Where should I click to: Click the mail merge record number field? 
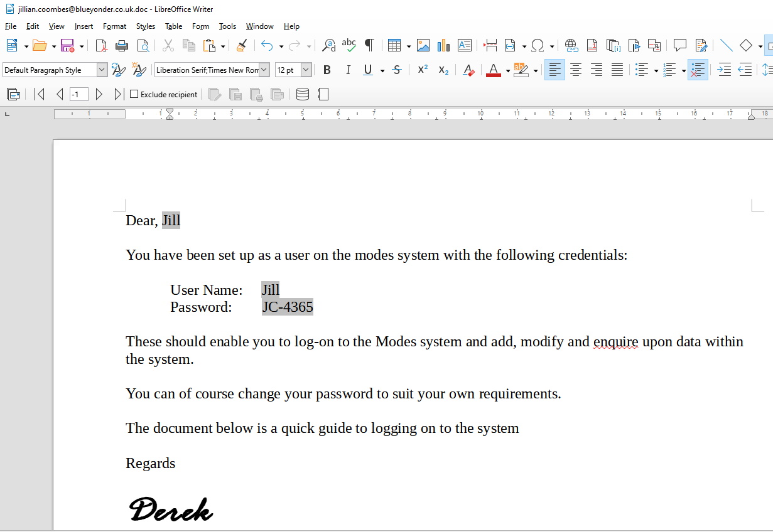click(x=78, y=95)
